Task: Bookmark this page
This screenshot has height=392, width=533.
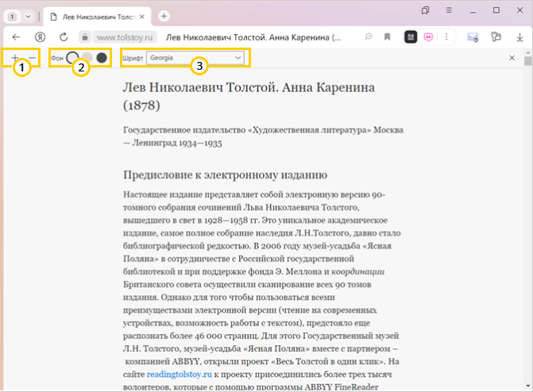Action: click(388, 37)
